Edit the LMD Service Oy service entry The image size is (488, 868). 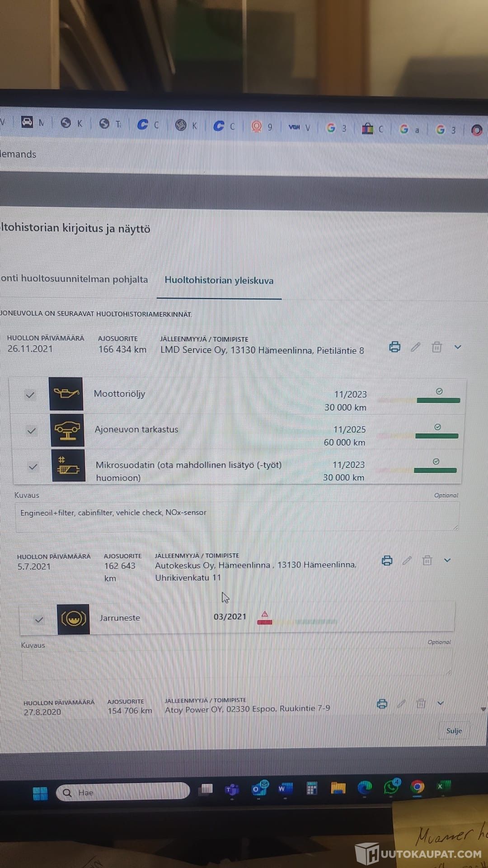point(416,347)
